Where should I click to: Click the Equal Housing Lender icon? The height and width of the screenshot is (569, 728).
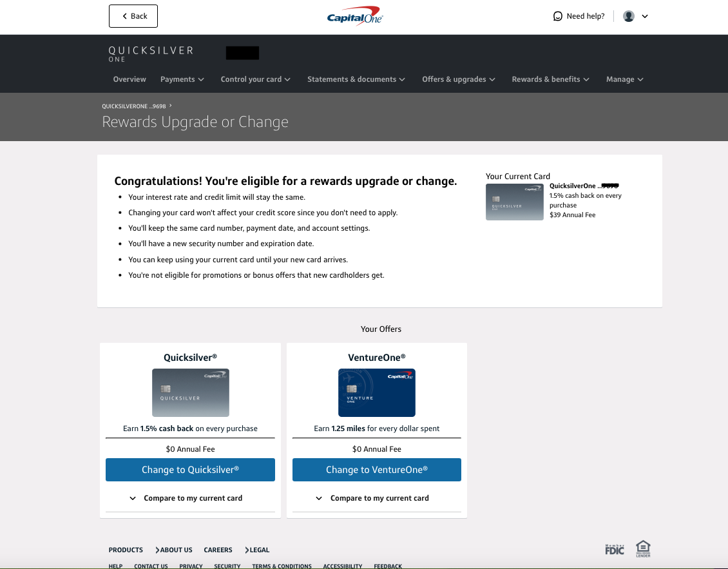coord(643,548)
